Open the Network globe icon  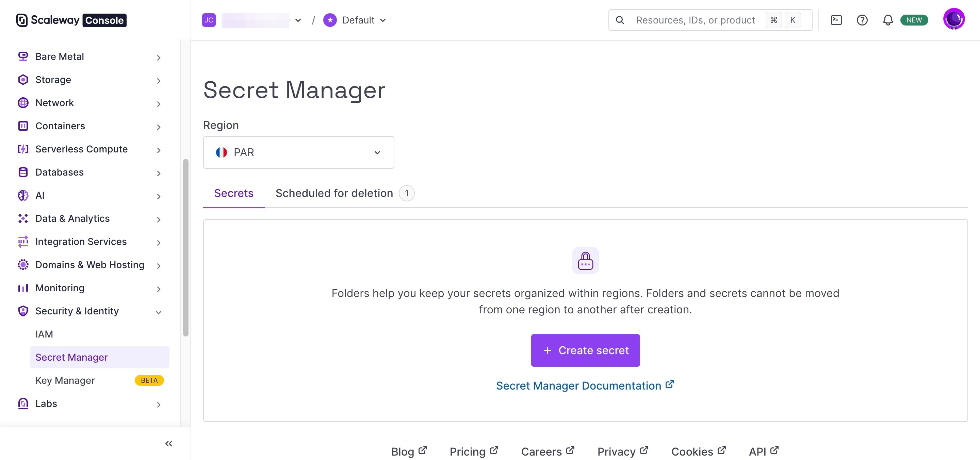coord(23,103)
